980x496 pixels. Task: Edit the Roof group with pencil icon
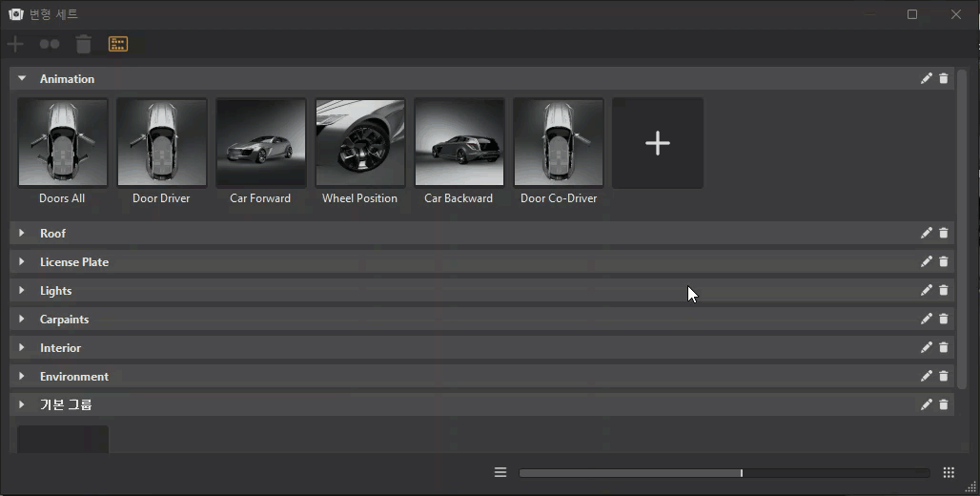[x=927, y=233]
